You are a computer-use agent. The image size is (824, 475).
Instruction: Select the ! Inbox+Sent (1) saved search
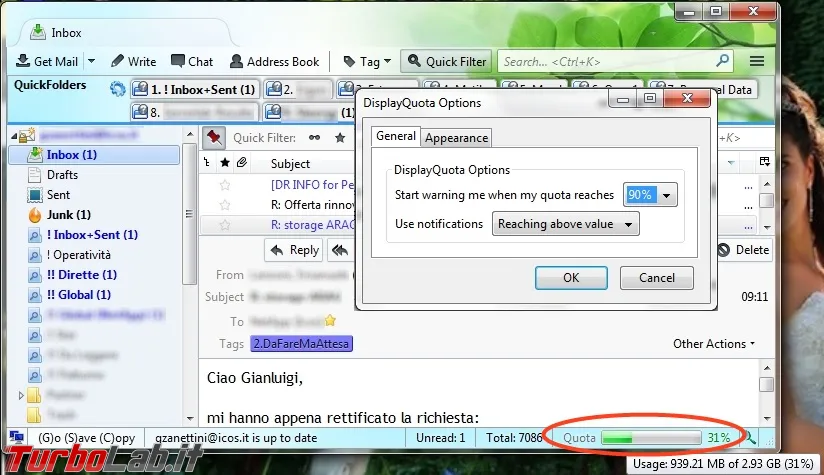click(92, 234)
